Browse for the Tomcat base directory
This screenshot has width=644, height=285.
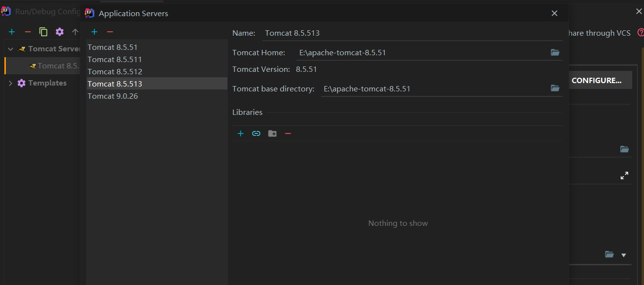555,88
